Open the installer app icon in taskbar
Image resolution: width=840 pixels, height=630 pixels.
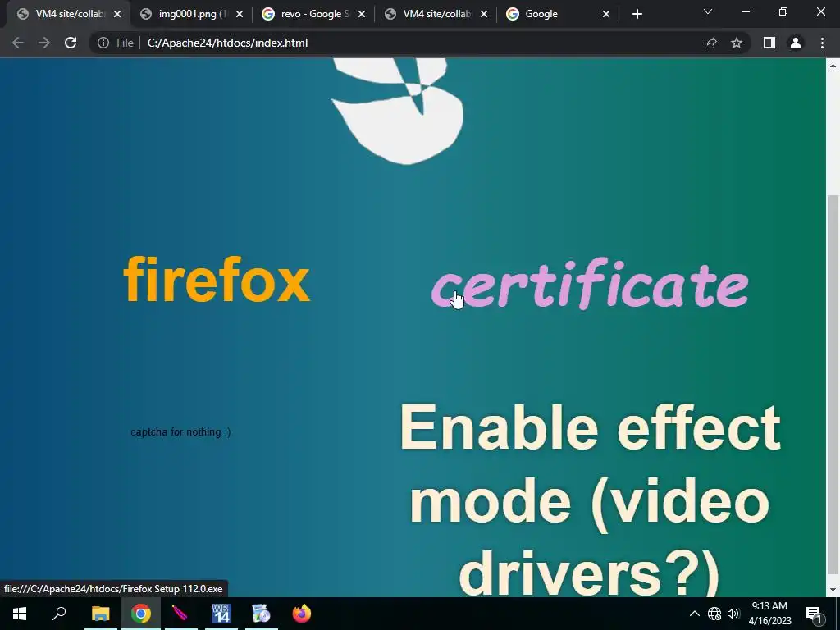(261, 614)
